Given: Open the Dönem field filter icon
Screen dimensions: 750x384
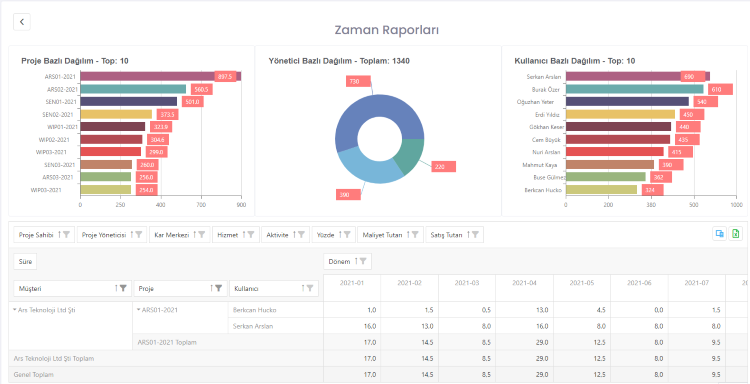Looking at the screenshot, I should pyautogui.click(x=363, y=261).
